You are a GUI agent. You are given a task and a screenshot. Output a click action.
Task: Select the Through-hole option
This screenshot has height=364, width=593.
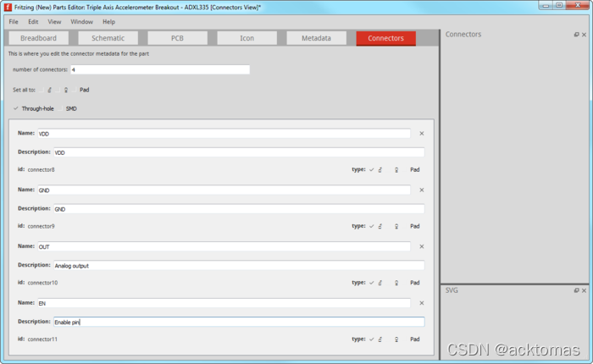(x=33, y=109)
